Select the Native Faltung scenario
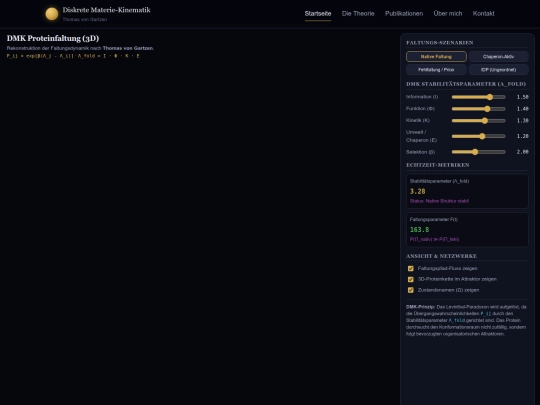 [x=436, y=56]
